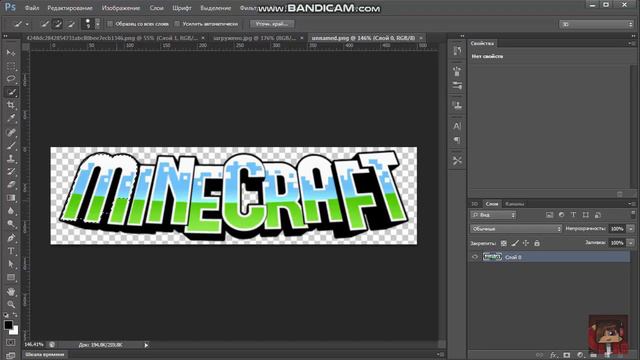The image size is (640, 360).
Task: Toggle lock image pixels
Action: (515, 243)
